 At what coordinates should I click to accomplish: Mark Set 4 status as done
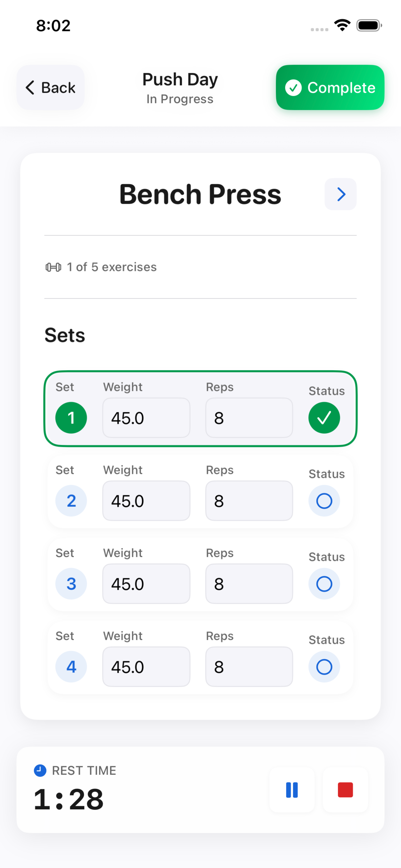click(x=324, y=666)
